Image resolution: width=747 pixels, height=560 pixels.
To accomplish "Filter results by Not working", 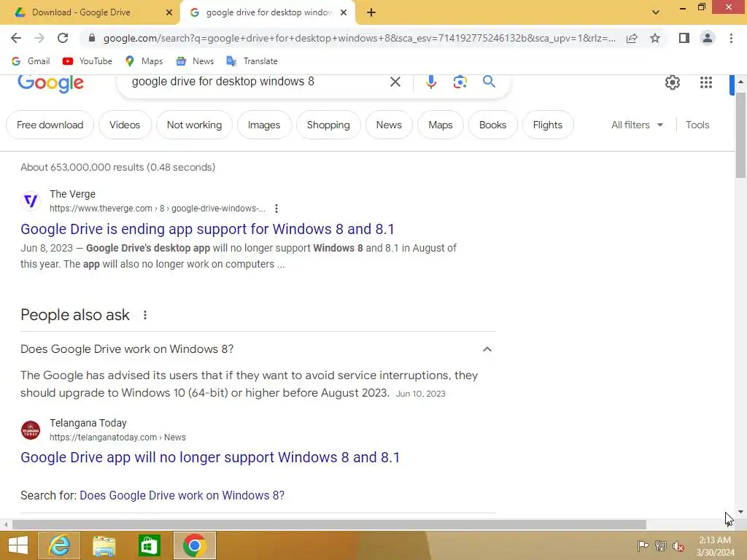I will click(194, 125).
